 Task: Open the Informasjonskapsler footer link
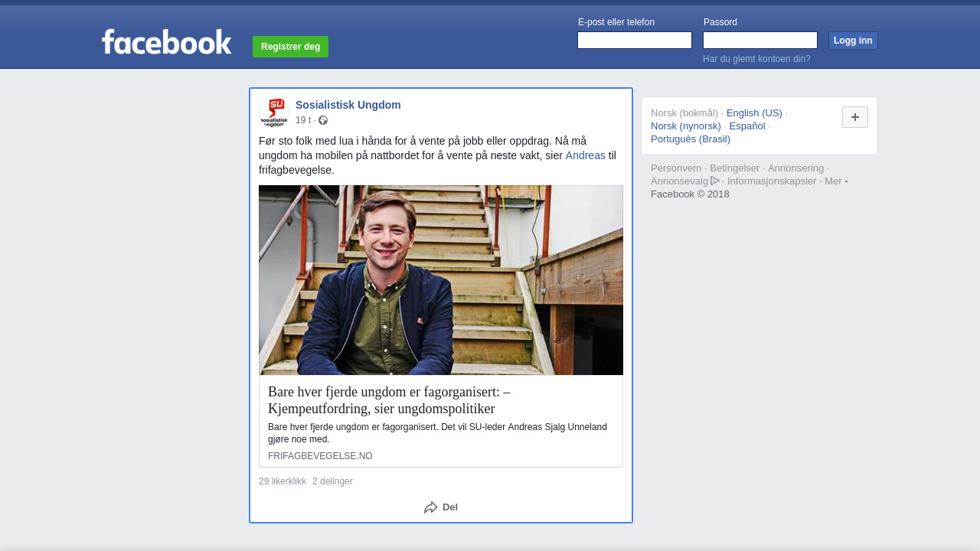click(772, 181)
